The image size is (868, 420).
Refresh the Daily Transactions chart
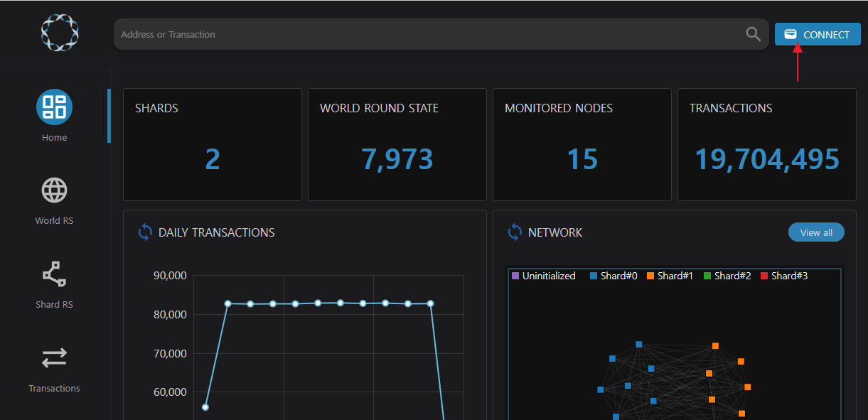(145, 232)
